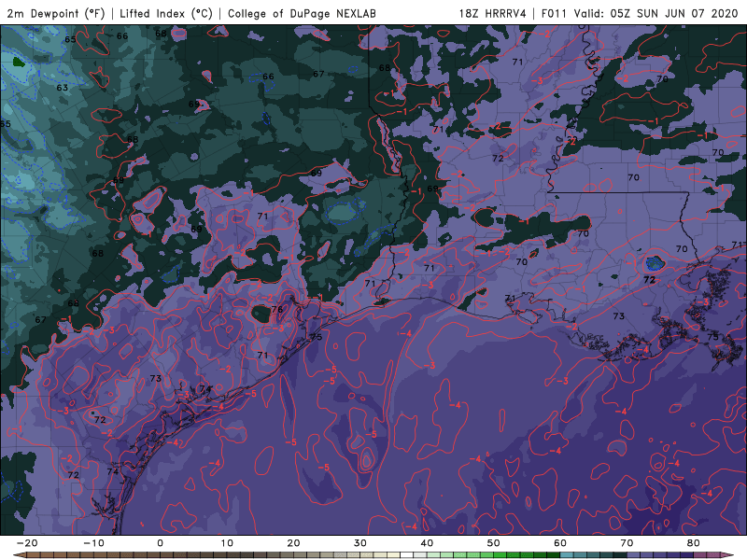Click the "20" color bar label

coord(293,543)
